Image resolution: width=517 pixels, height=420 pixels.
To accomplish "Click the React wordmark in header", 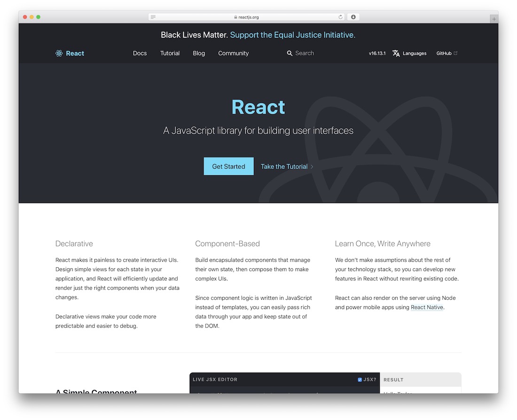I will (75, 54).
